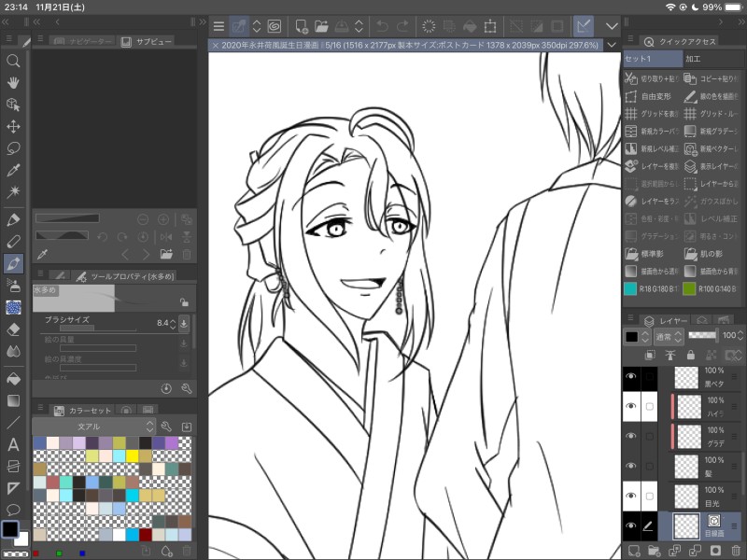Click 標準影 quick access button

click(x=652, y=253)
